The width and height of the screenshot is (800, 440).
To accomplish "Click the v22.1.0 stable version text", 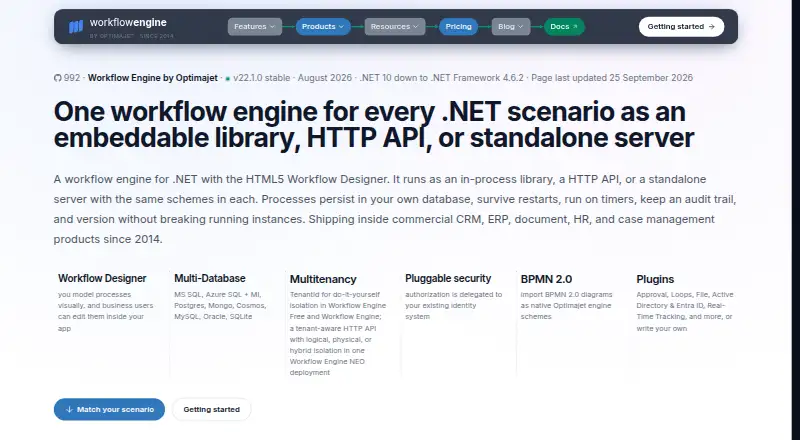I will (x=262, y=78).
